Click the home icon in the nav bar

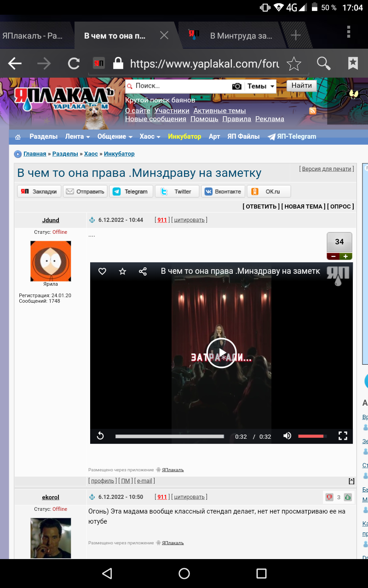coord(18,137)
